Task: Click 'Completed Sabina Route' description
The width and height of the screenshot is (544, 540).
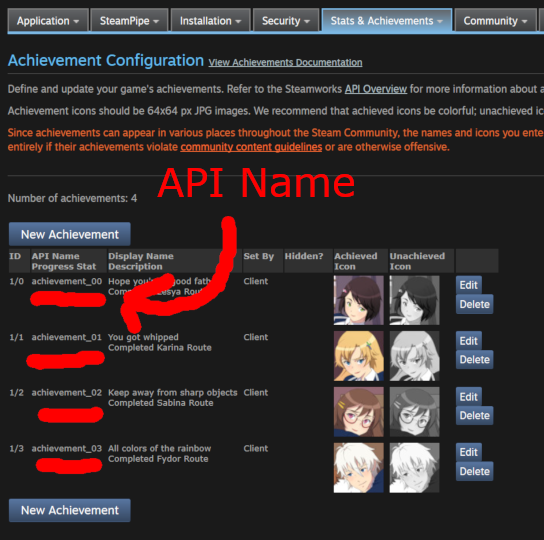Action: coord(161,403)
